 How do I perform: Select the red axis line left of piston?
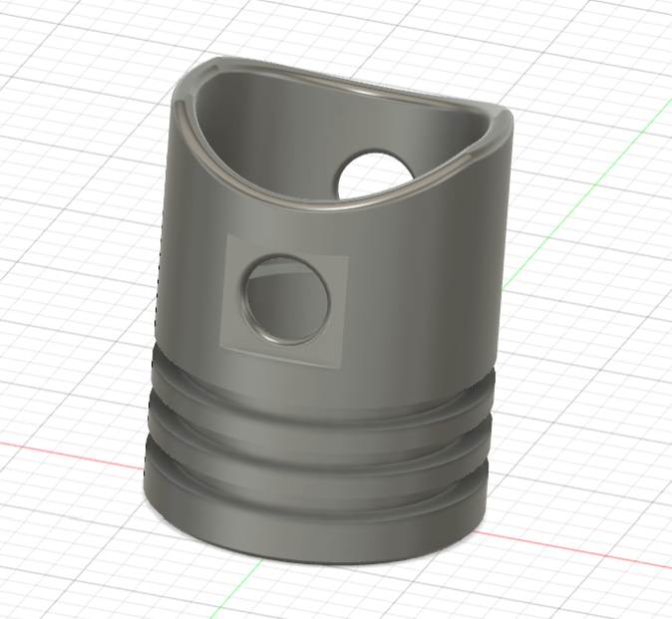(71, 456)
